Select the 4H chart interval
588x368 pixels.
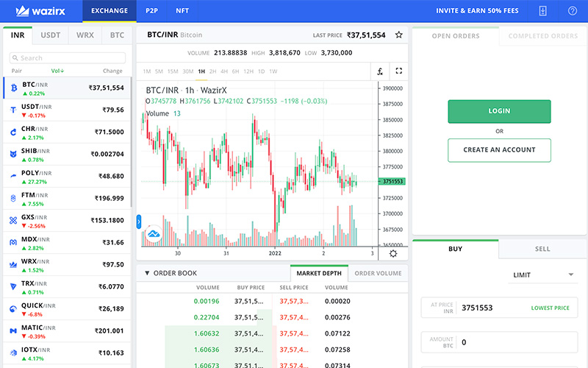click(224, 71)
